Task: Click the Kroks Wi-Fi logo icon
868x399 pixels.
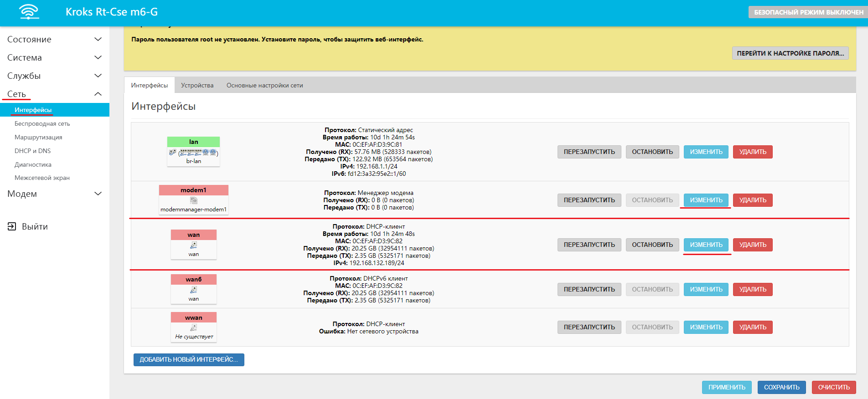Action: [x=29, y=12]
